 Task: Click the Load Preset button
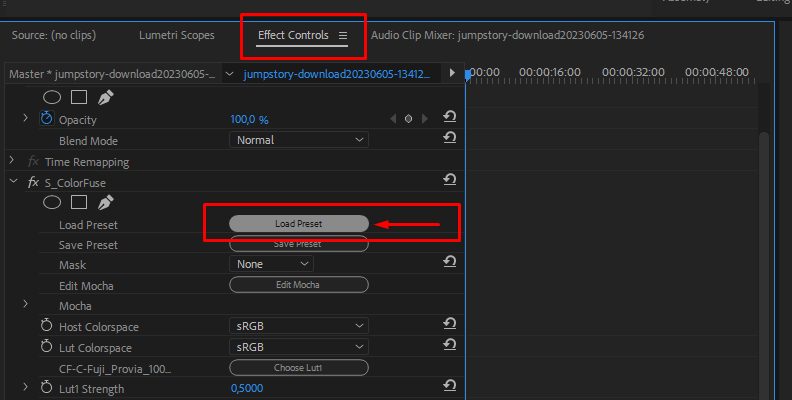(299, 224)
